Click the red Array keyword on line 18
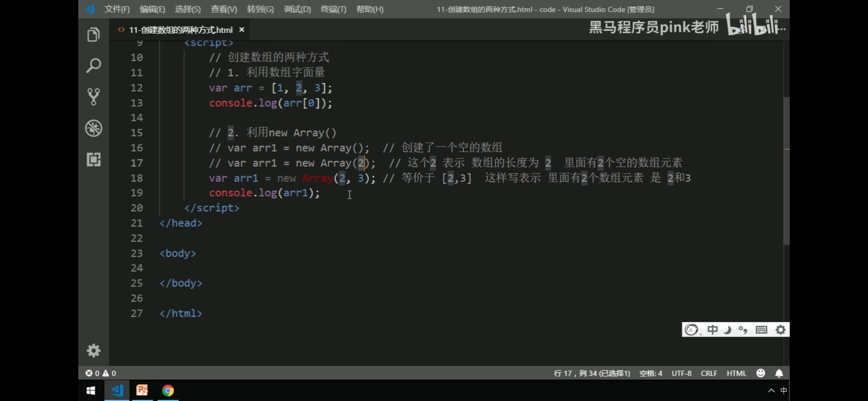 (x=318, y=178)
